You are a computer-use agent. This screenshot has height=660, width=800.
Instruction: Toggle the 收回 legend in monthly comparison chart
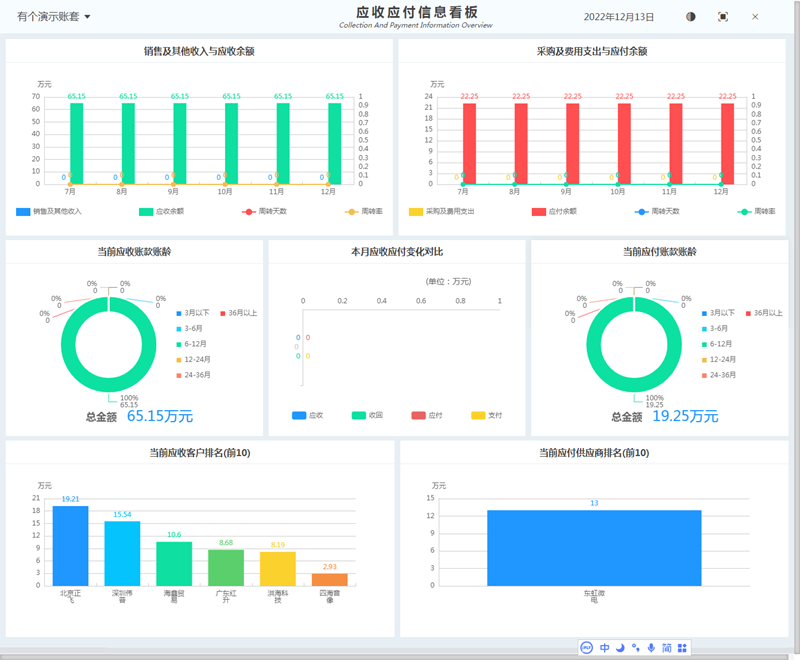(367, 415)
